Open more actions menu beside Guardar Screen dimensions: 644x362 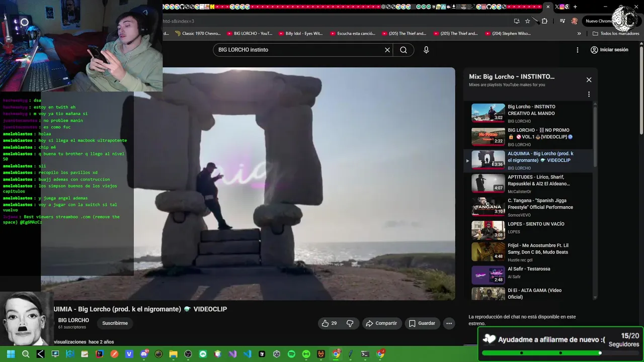[x=449, y=323]
